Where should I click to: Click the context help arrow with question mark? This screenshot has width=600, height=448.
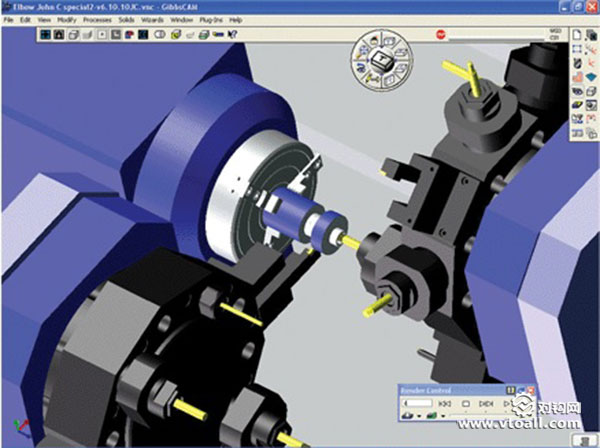coord(232,35)
